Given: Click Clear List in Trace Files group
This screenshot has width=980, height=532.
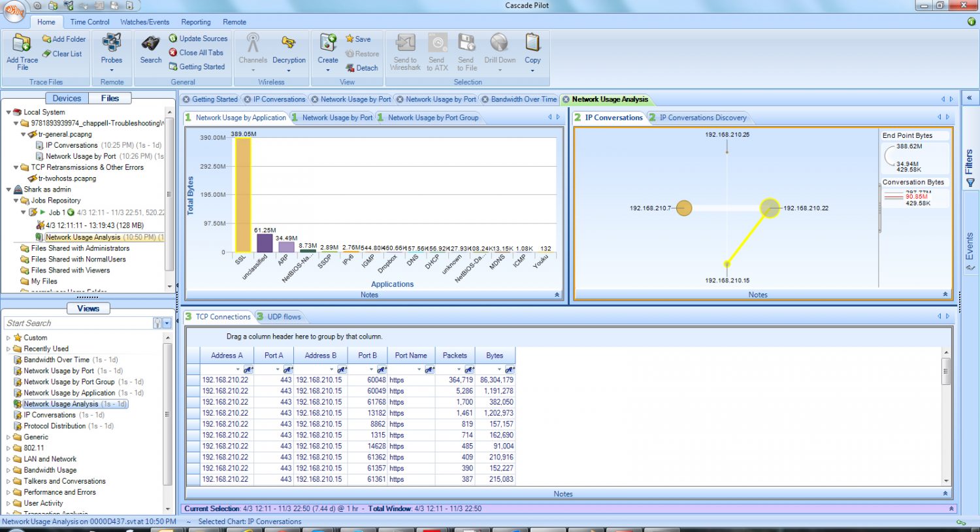Looking at the screenshot, I should coord(62,54).
